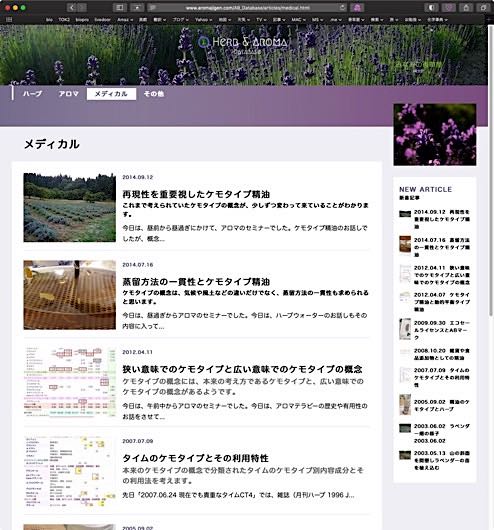Image resolution: width=494 pixels, height=530 pixels.
Task: Expand the me bookmarks folder
Action: point(336,20)
